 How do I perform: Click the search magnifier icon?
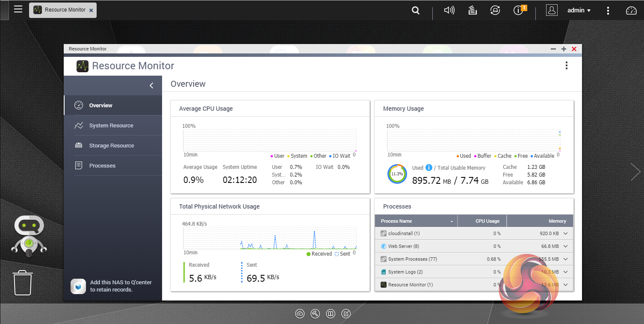[415, 11]
